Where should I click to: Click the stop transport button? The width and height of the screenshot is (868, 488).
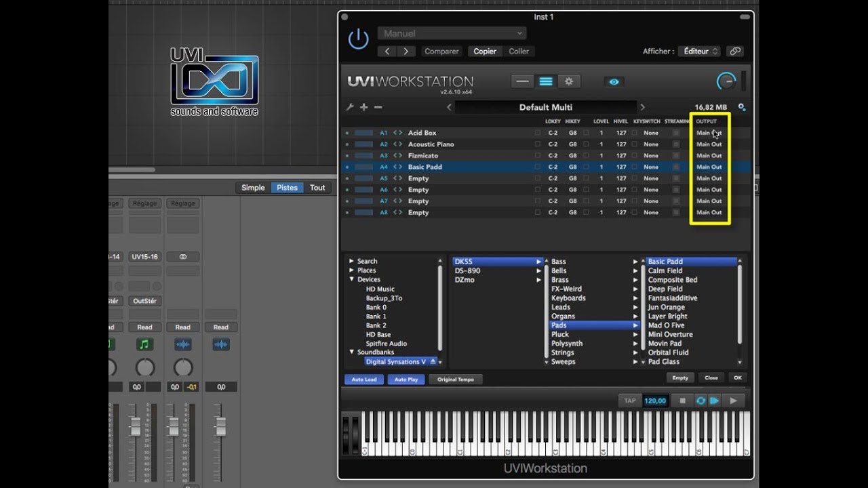683,401
